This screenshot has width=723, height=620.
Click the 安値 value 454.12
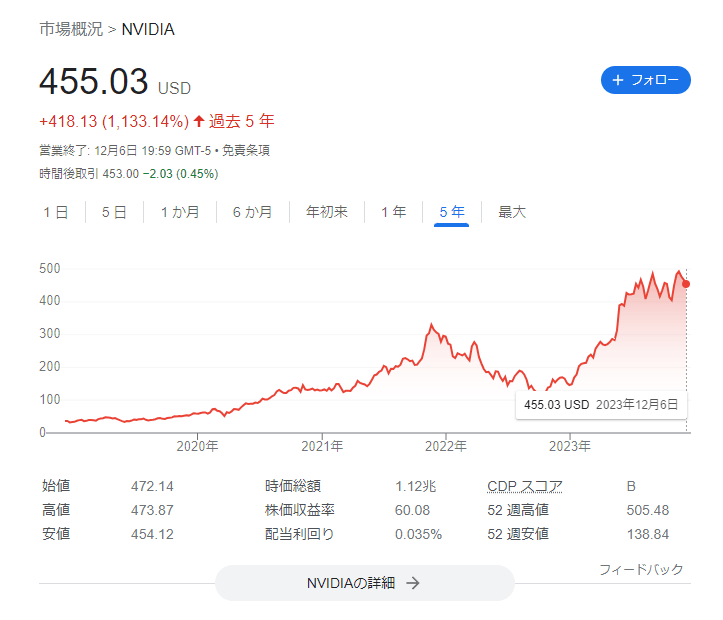152,534
